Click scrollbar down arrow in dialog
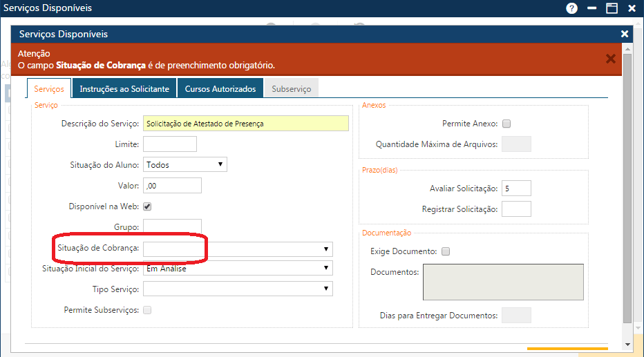The image size is (644, 357). [x=627, y=345]
